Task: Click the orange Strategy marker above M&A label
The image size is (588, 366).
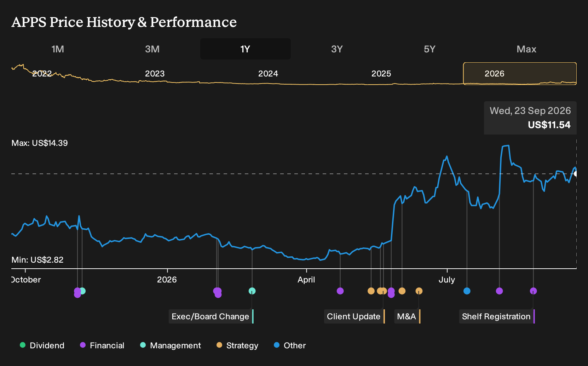Action: (419, 291)
